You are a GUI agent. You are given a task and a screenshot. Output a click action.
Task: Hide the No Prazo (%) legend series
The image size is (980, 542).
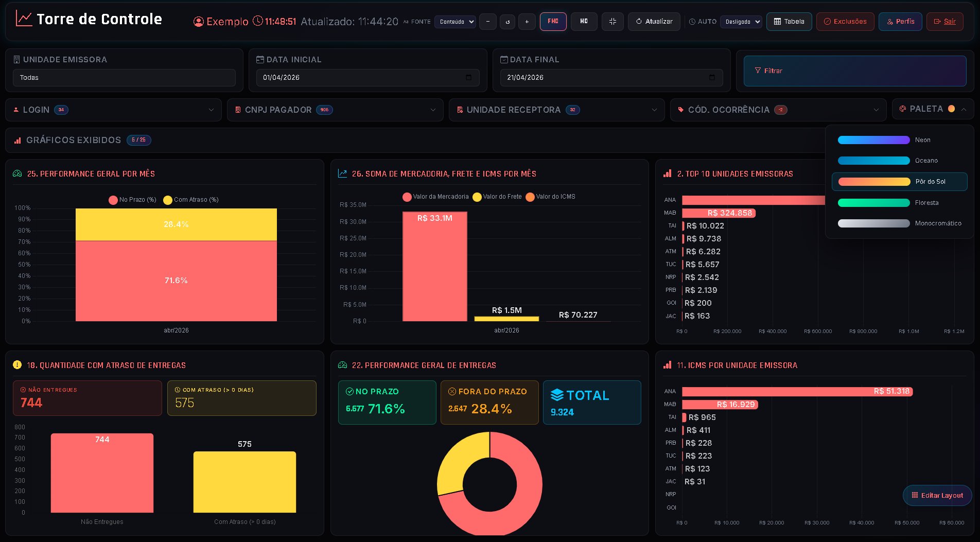132,200
